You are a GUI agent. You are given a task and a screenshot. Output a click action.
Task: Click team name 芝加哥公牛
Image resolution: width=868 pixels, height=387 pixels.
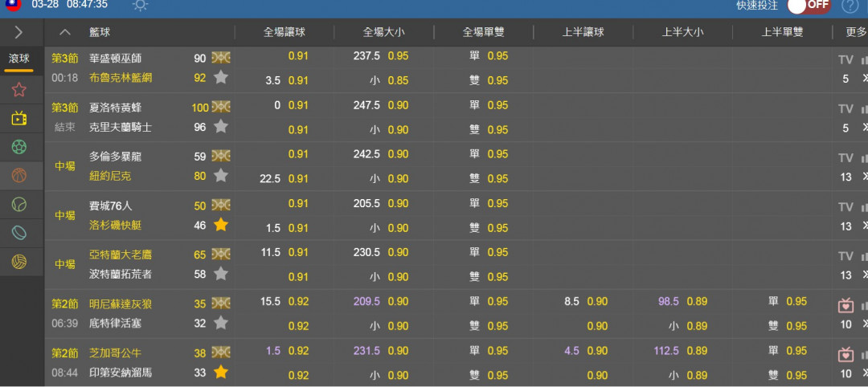116,352
